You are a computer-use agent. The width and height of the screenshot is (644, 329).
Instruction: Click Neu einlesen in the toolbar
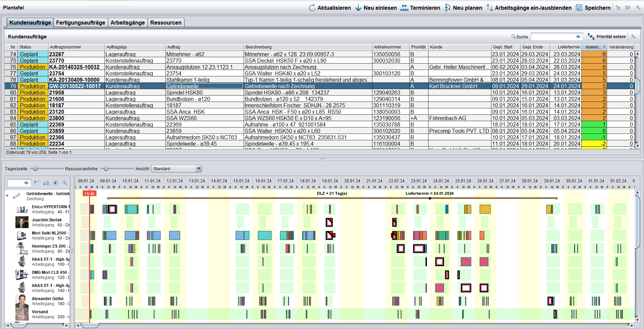[376, 7]
